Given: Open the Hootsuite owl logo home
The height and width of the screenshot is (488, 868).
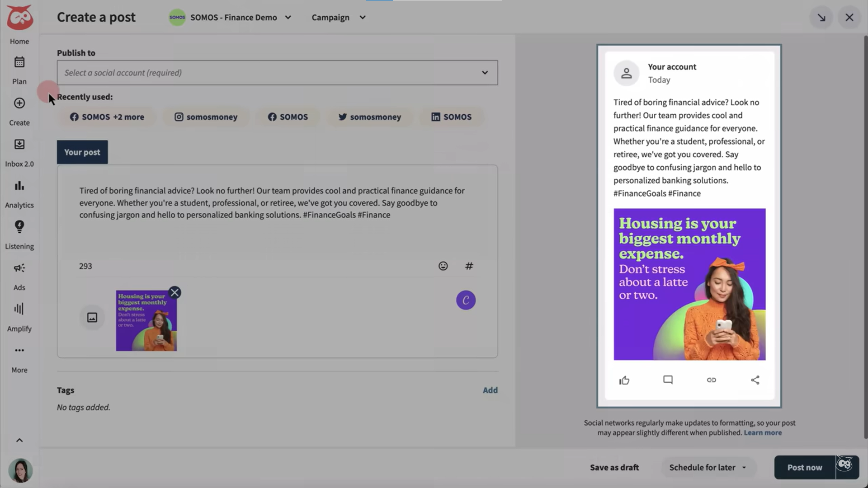Looking at the screenshot, I should click(x=19, y=18).
